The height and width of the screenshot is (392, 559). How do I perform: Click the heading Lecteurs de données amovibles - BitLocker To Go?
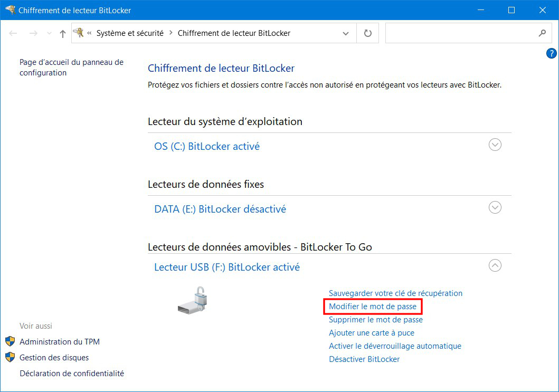[x=260, y=247]
